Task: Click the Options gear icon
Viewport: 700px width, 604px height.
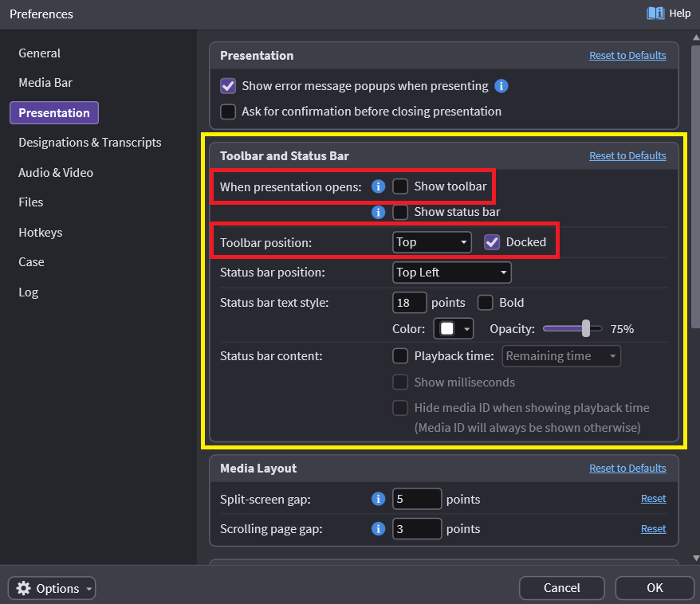Action: coord(24,589)
